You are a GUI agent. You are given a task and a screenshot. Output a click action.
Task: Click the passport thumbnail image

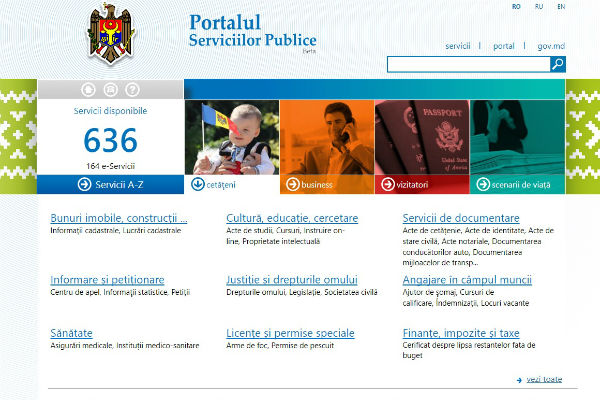(x=422, y=136)
